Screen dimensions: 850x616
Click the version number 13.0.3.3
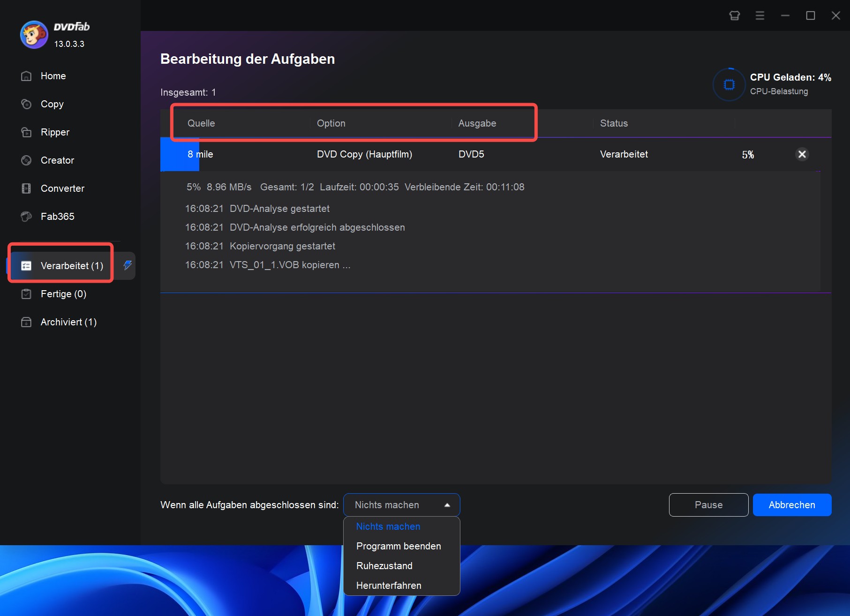coord(69,44)
